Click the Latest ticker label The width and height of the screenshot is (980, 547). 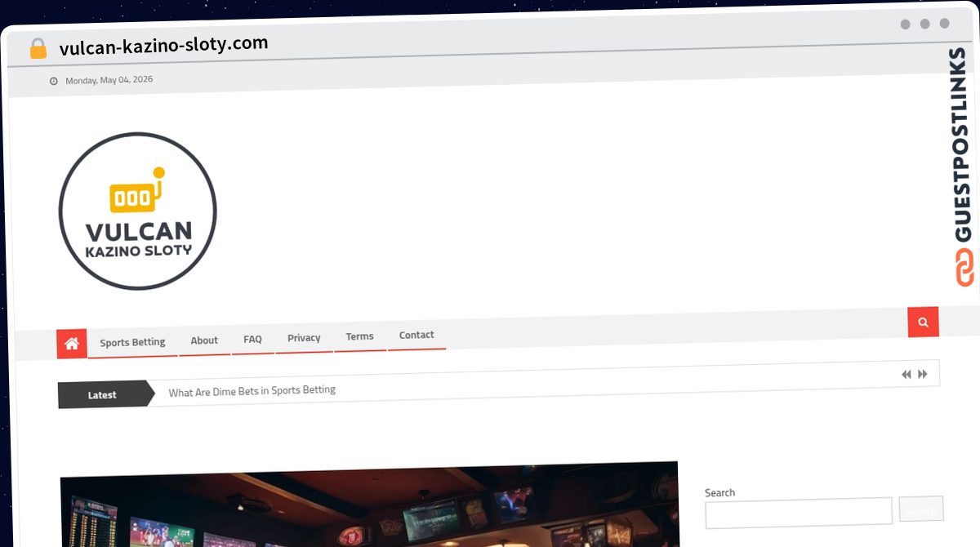pyautogui.click(x=102, y=394)
